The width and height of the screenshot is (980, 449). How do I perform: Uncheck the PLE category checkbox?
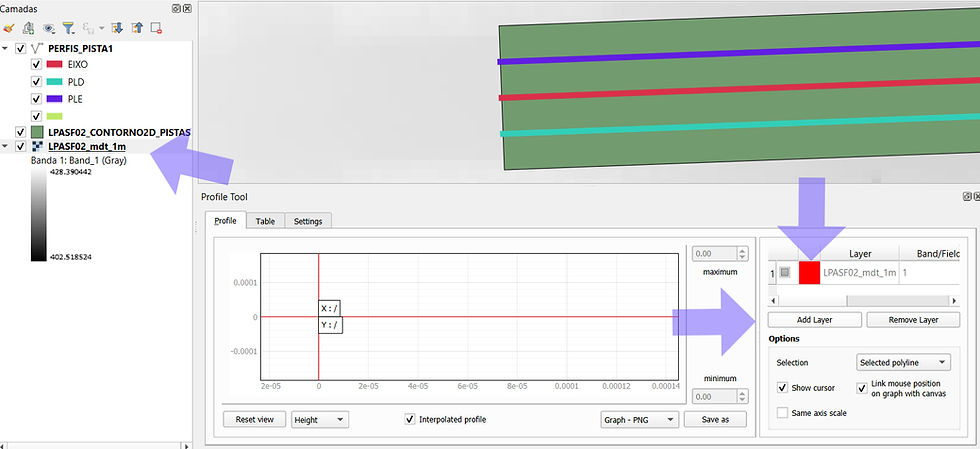[36, 99]
